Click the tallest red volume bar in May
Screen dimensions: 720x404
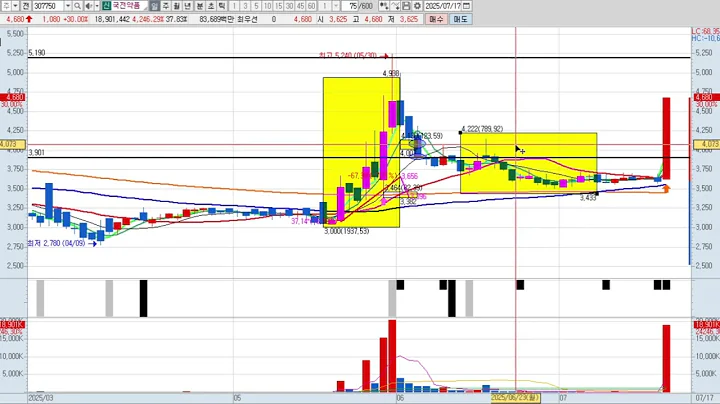(x=392, y=356)
